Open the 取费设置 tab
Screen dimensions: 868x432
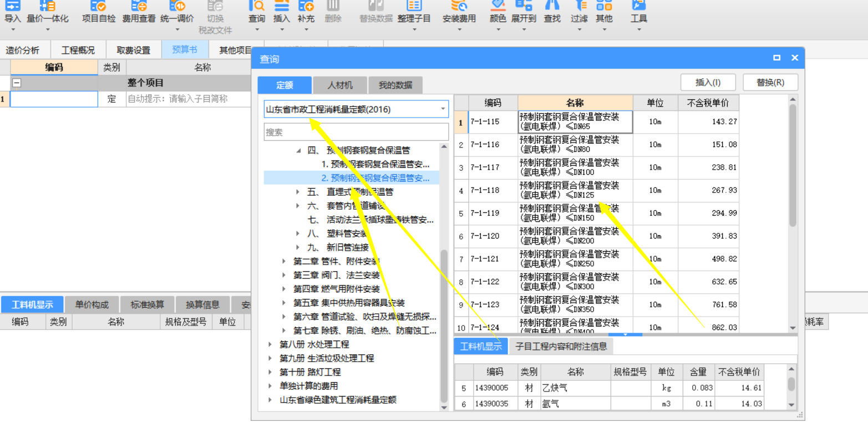[x=133, y=50]
